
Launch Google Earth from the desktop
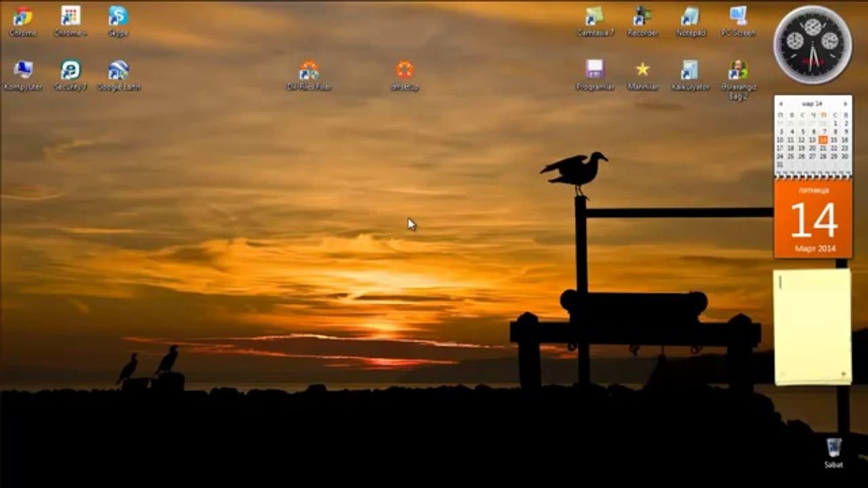pos(119,75)
